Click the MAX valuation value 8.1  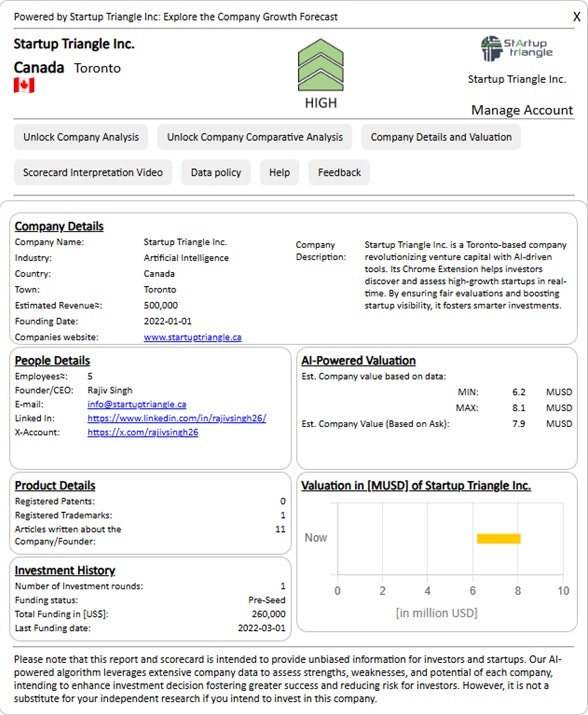pos(519,408)
